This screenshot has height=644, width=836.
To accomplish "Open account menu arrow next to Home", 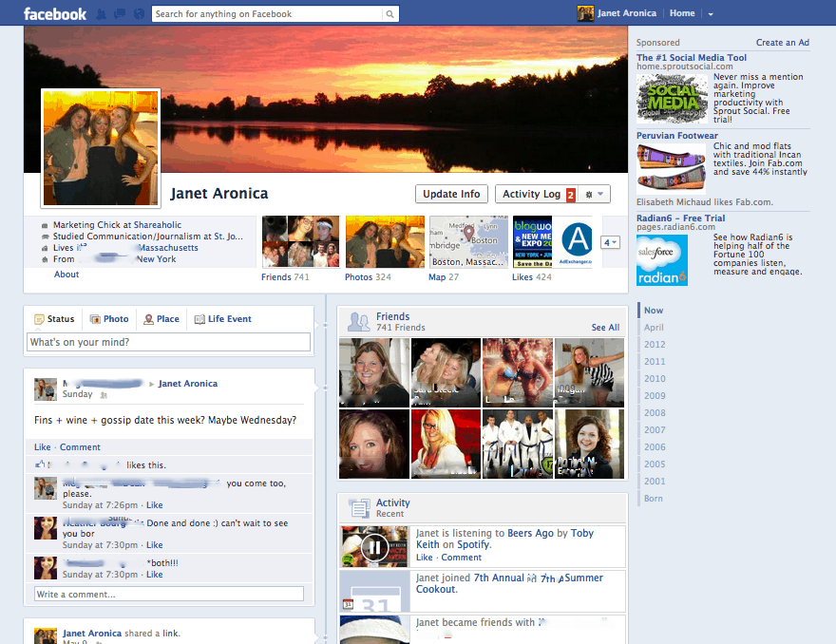I will coord(711,14).
